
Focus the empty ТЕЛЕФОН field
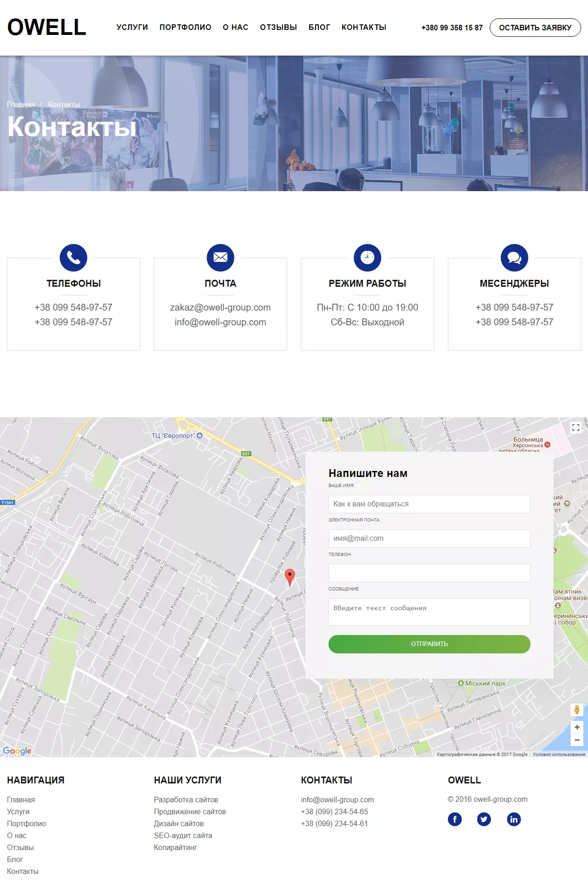pos(430,573)
